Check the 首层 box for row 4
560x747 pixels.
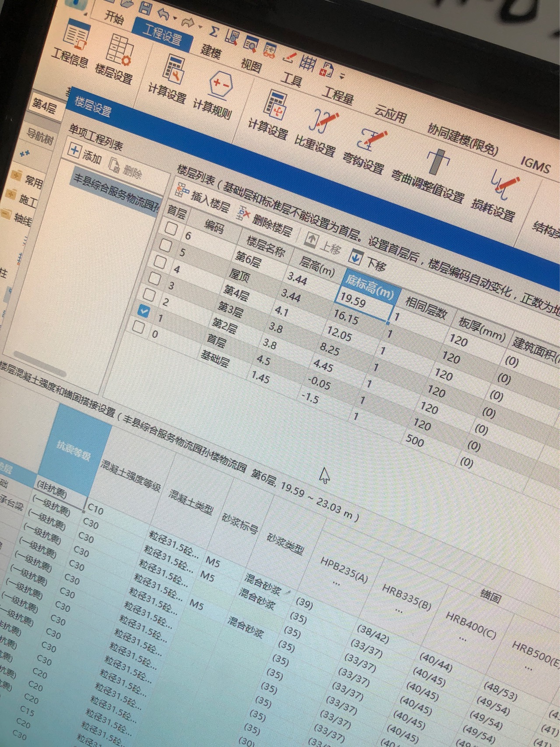point(160,262)
